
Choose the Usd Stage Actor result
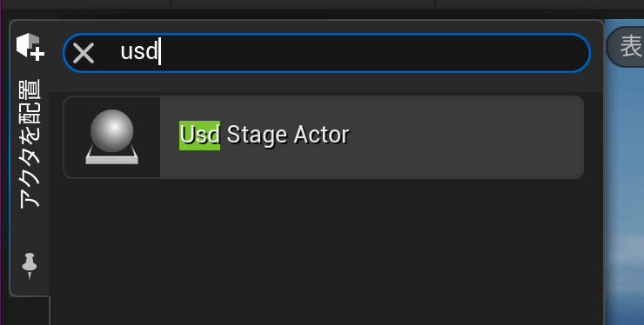pos(323,137)
